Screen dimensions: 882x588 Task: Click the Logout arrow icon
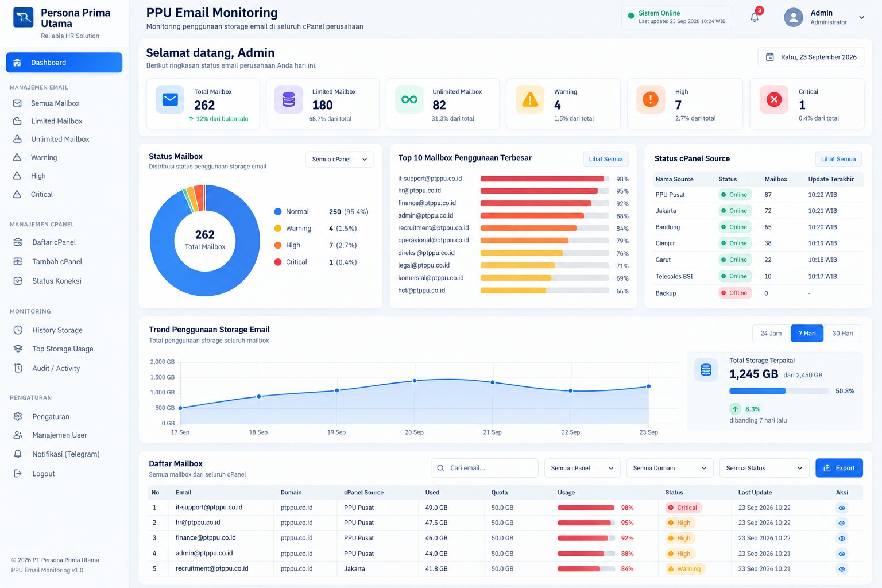click(x=18, y=473)
